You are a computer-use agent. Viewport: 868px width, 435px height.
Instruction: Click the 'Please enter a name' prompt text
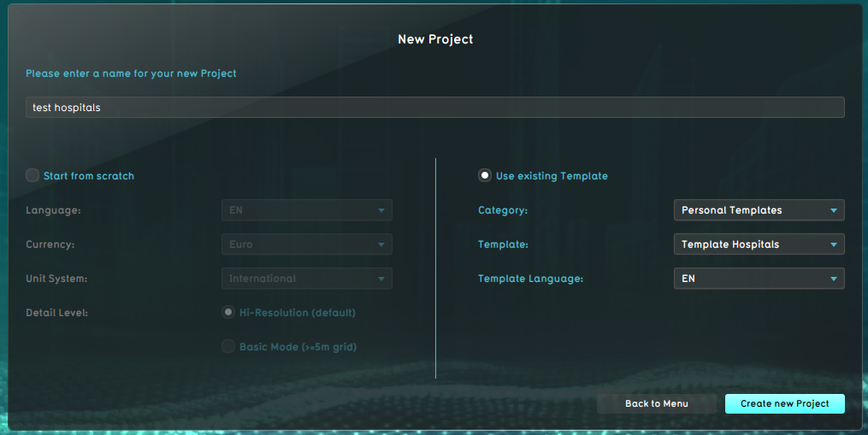pos(131,73)
